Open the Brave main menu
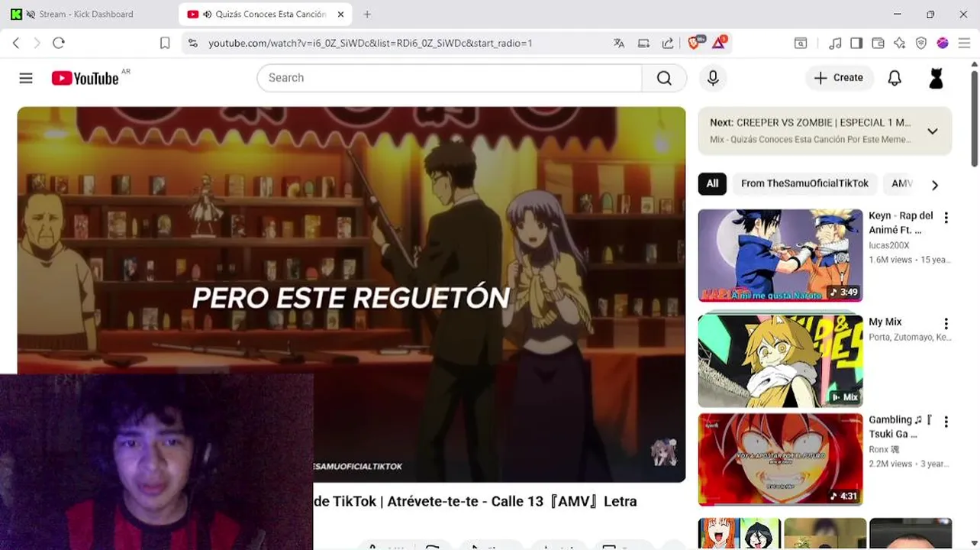Screen dimensions: 980x550 tap(964, 44)
